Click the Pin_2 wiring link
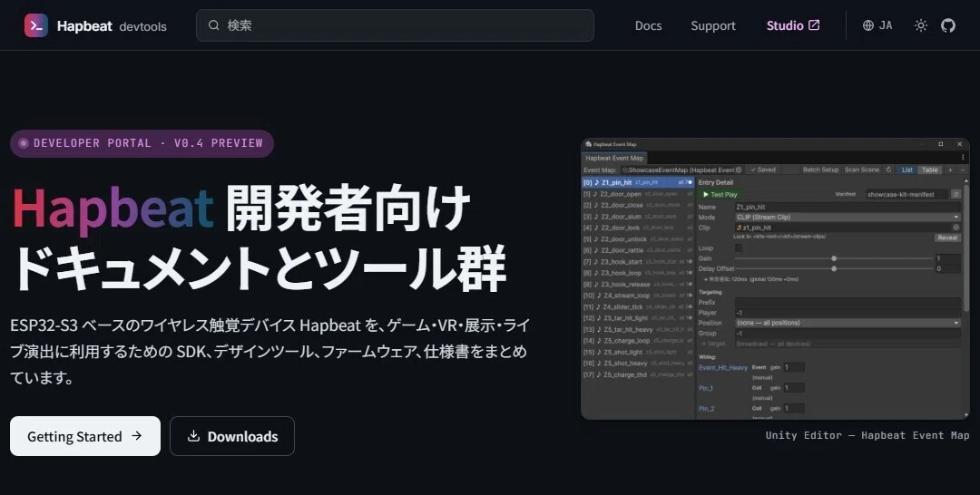The height and width of the screenshot is (495, 980). tap(706, 409)
